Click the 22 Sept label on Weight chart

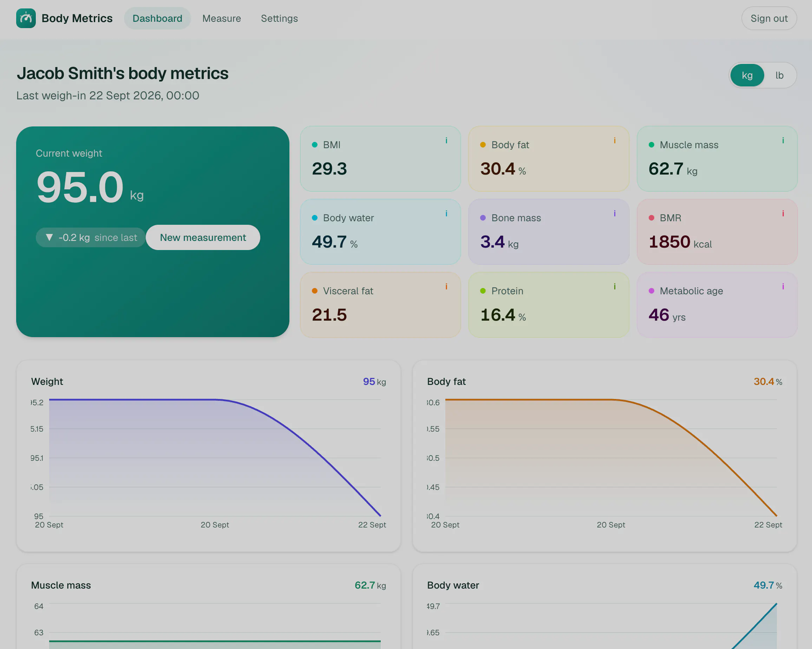372,525
